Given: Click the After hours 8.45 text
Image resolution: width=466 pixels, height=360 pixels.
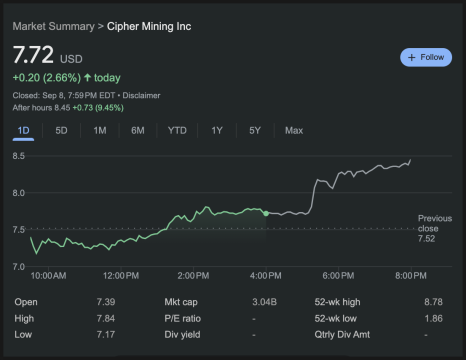Looking at the screenshot, I should pos(41,108).
